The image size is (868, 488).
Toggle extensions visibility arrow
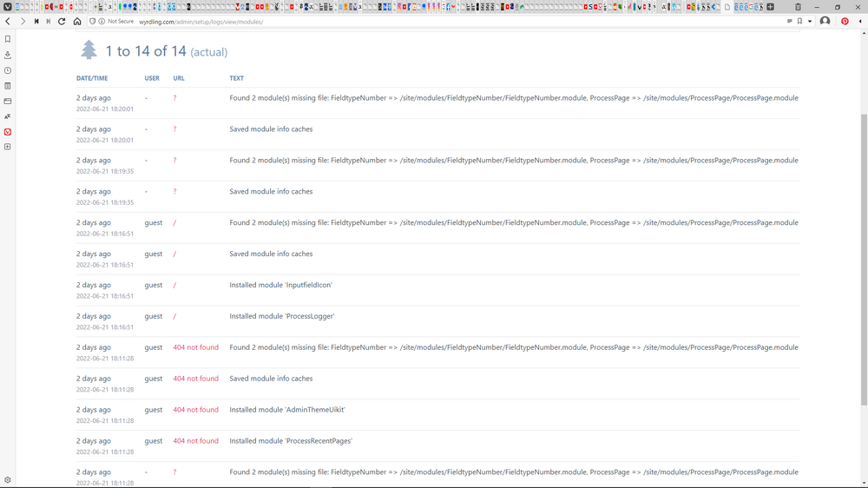860,22
